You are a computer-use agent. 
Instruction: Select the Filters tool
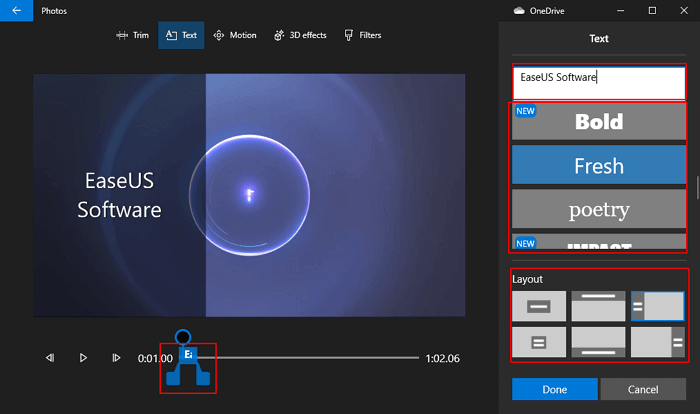click(362, 35)
